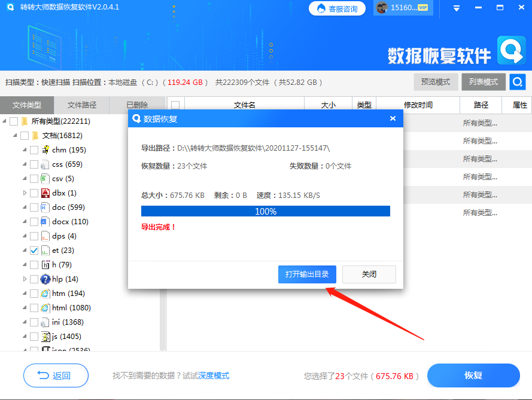Screen dimensions: 532x400
Task: Click the js script file icon
Action: pyautogui.click(x=45, y=336)
